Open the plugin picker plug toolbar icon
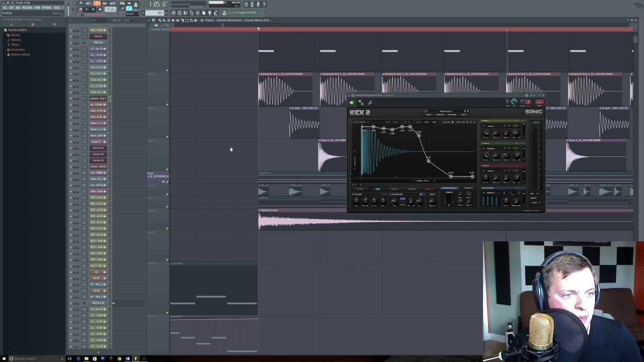Screen dimensions: 644x362 [x=209, y=13]
